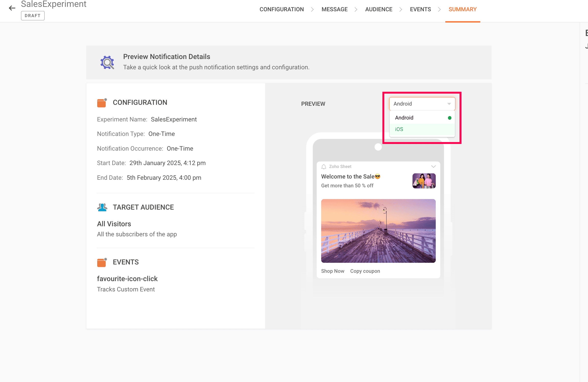
Task: Click the shopping women thumbnail image
Action: [x=424, y=181]
